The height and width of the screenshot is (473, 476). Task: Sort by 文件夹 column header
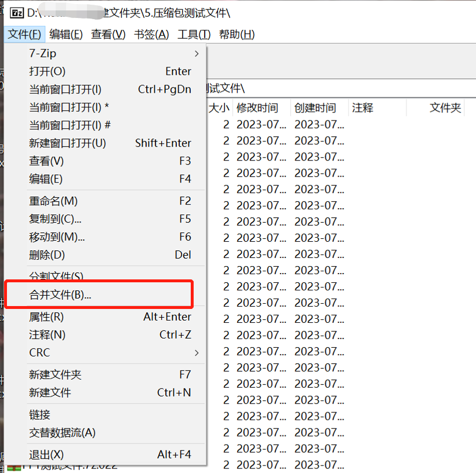(x=435, y=108)
